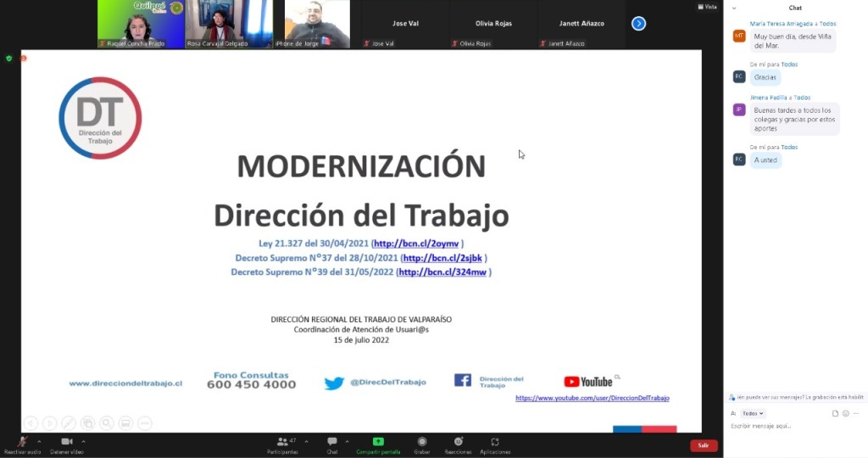Click the who-can-see-your-messages notice icon
868x458 pixels.
pos(732,397)
